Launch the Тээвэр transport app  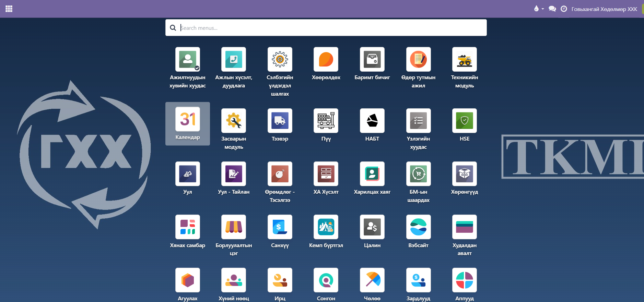click(280, 121)
